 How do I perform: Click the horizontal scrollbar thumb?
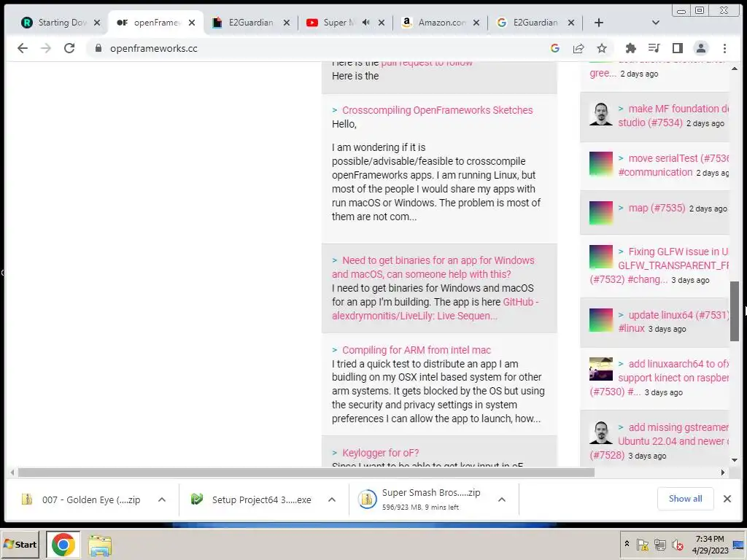[306, 472]
